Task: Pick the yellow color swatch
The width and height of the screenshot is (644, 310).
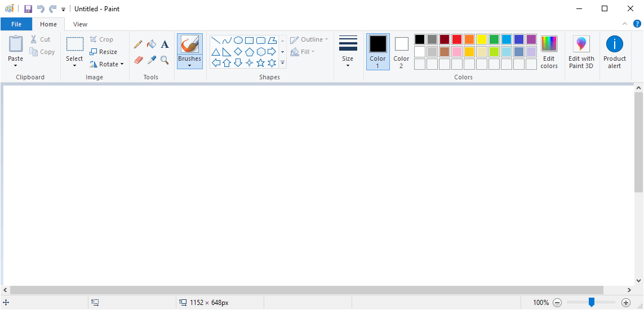Action: click(x=481, y=39)
